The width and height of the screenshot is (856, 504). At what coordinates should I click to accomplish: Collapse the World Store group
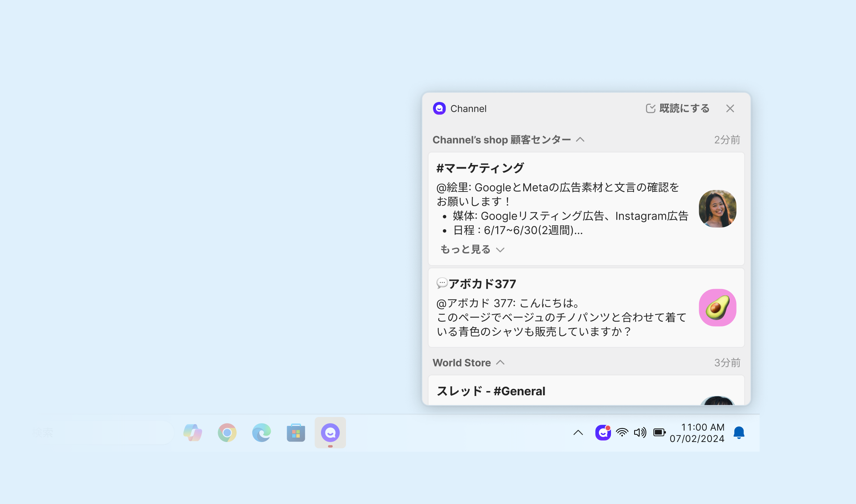pos(500,363)
